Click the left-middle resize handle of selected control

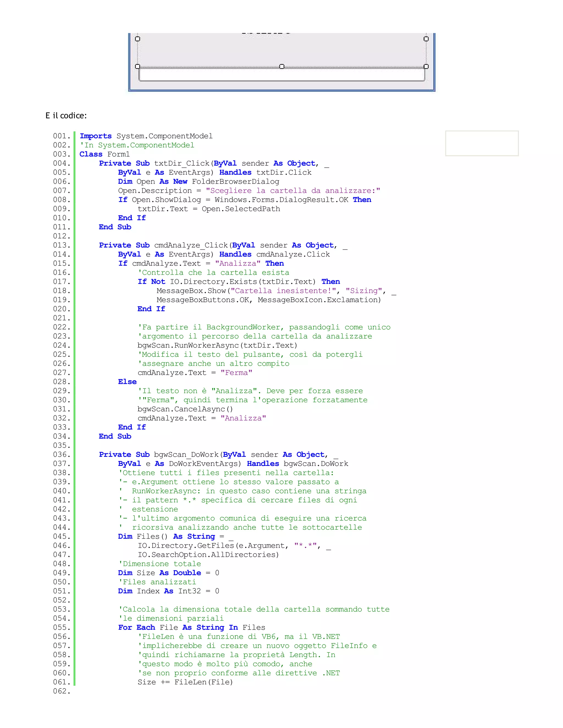coord(137,39)
